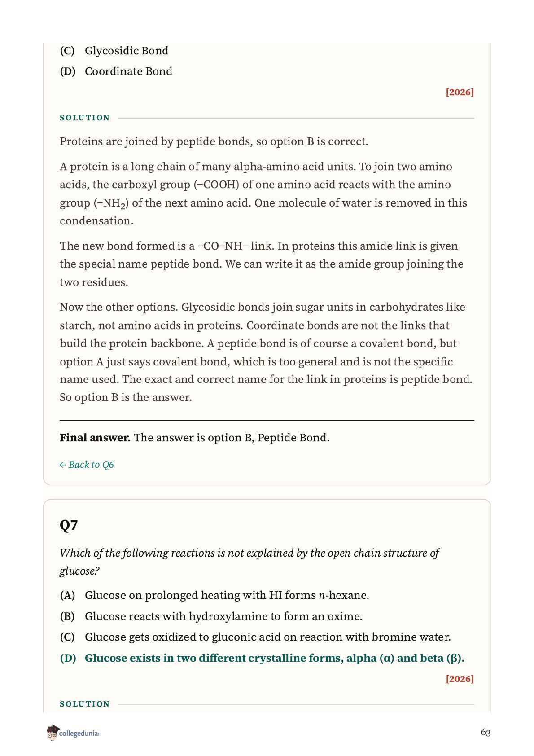Screen dimensions: 534x756
Task: Select highlighted option (D) alpha and beta forms
Action: [262, 658]
